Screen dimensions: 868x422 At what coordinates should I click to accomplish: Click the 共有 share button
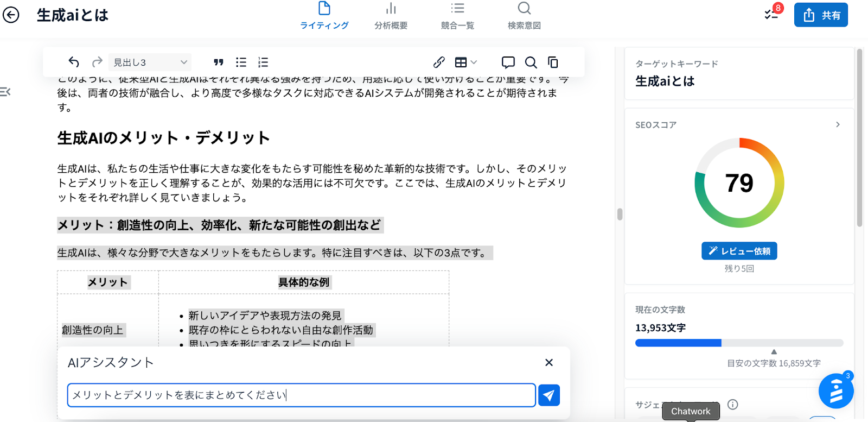click(x=821, y=15)
